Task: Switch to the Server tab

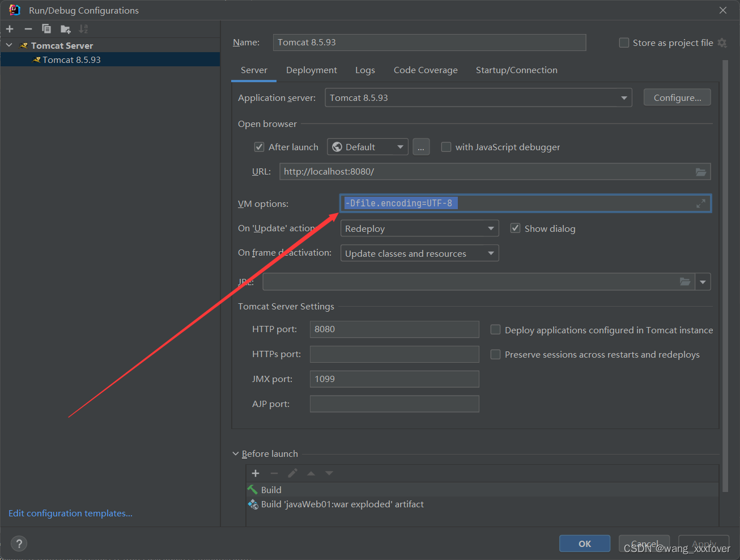Action: (x=254, y=70)
